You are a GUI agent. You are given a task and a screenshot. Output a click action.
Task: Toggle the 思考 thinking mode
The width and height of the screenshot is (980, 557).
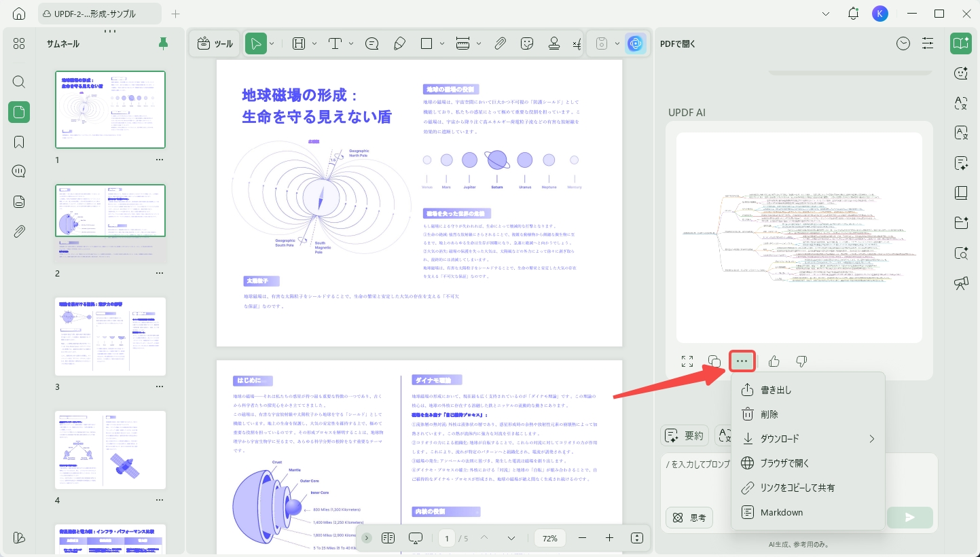click(689, 518)
